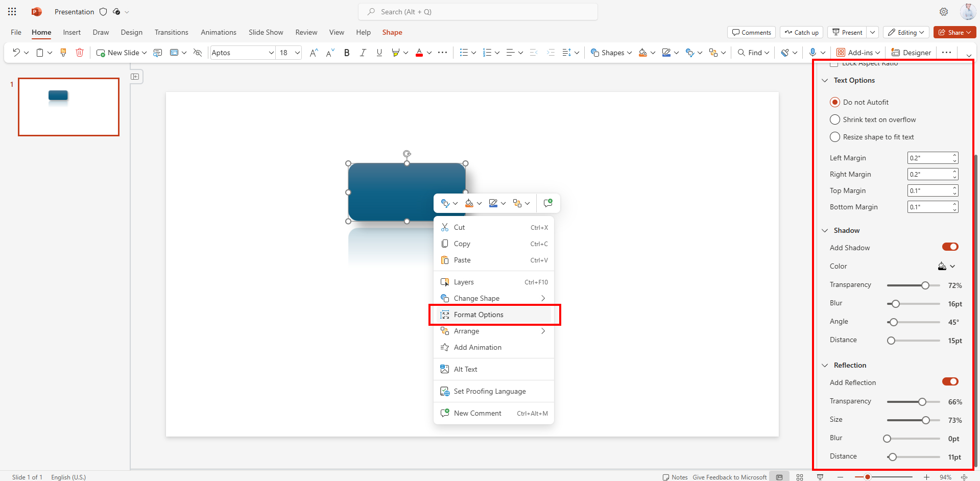Increase font size icon
Viewport: 980px width, 481px height.
(x=314, y=53)
